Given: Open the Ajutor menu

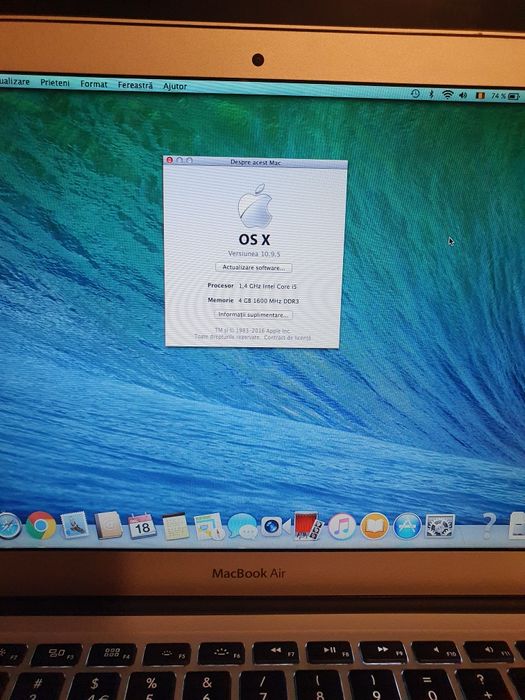Looking at the screenshot, I should (x=175, y=86).
